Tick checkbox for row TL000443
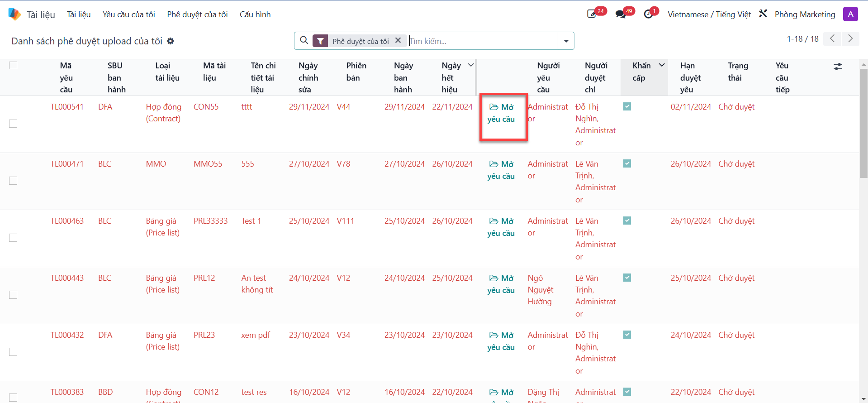Viewport: 868px width, 403px height. click(13, 295)
